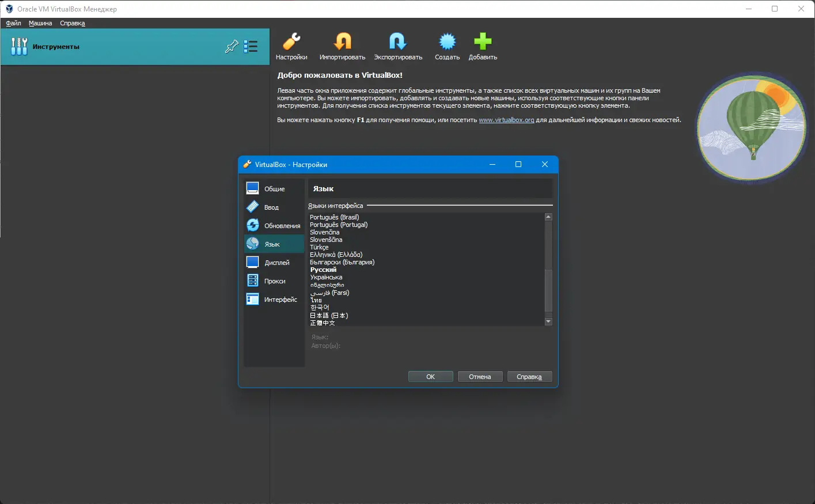815x504 pixels.
Task: Click the language list scrollbar thumb
Action: [x=548, y=290]
